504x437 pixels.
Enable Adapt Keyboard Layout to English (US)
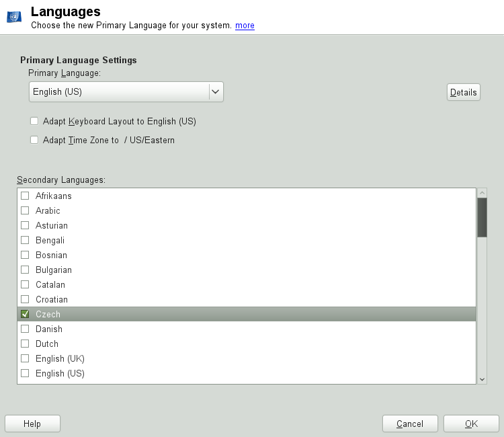coord(34,122)
